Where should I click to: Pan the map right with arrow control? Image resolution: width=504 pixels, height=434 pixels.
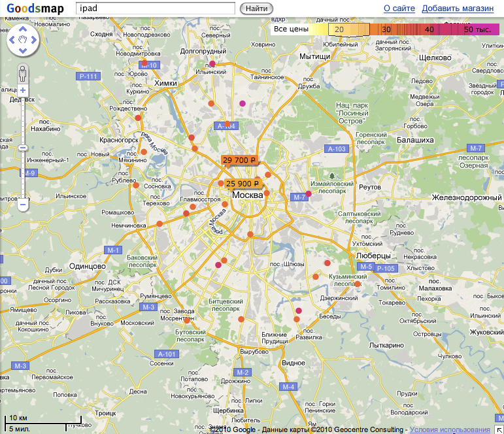coord(35,41)
